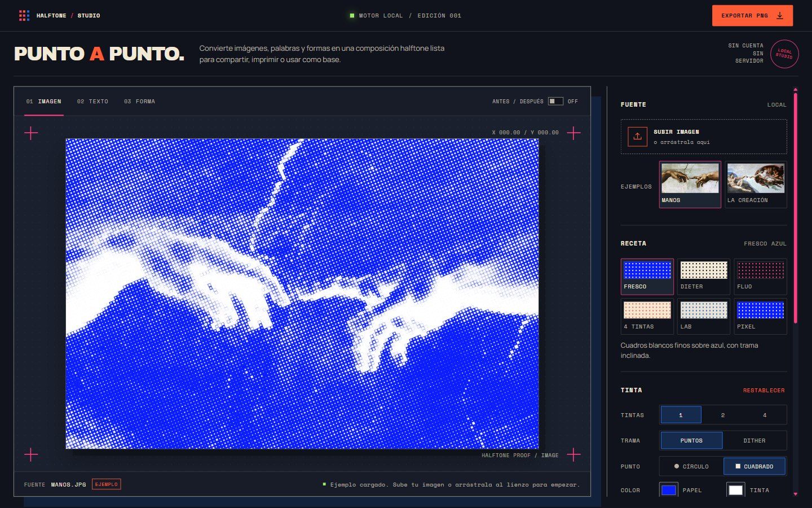Click the upload icon beside Subir Imagen
This screenshot has height=508, width=812.
637,137
